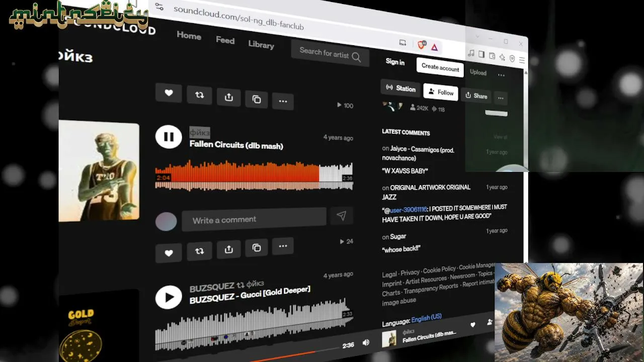644x362 pixels.
Task: Click the search magnifier icon
Action: point(356,57)
